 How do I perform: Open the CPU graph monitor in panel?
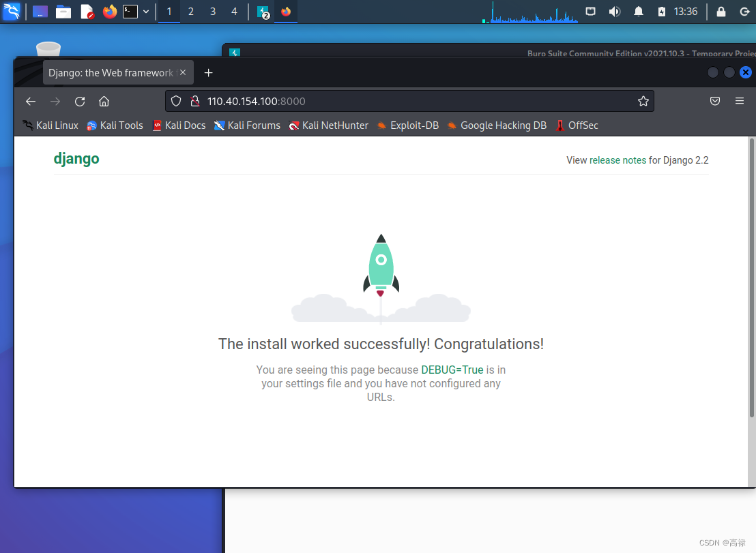(x=530, y=12)
